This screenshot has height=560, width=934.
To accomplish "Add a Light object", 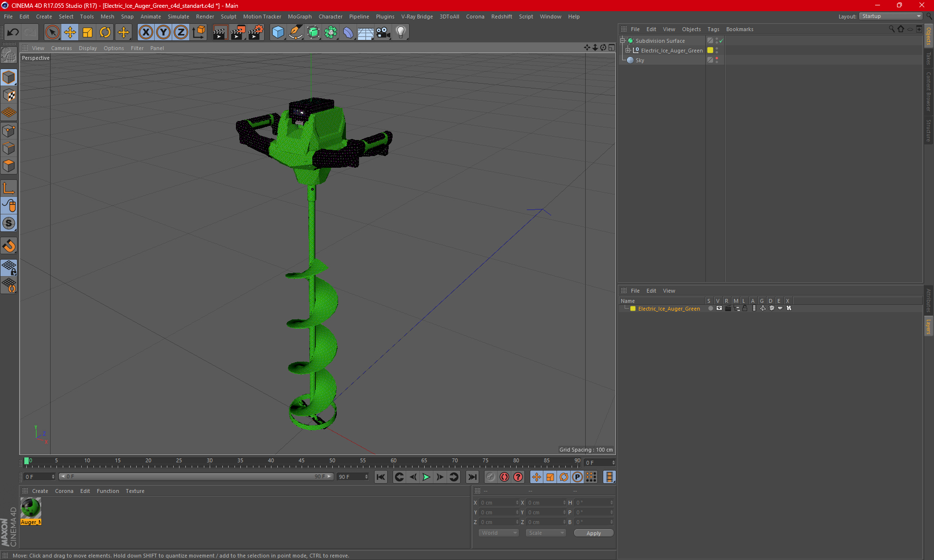I will pyautogui.click(x=401, y=33).
